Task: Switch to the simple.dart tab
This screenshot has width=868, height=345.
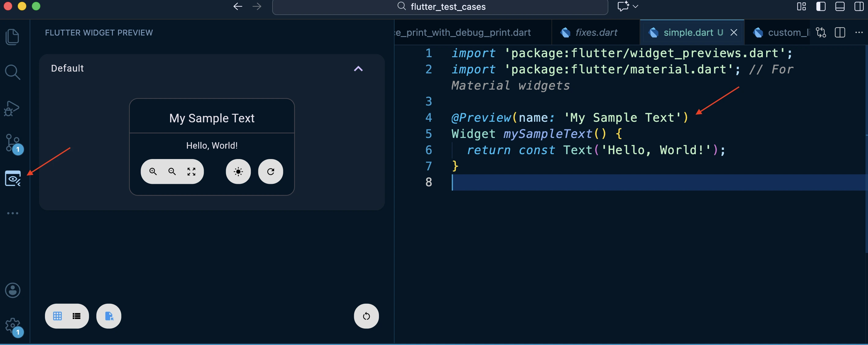Action: [688, 32]
